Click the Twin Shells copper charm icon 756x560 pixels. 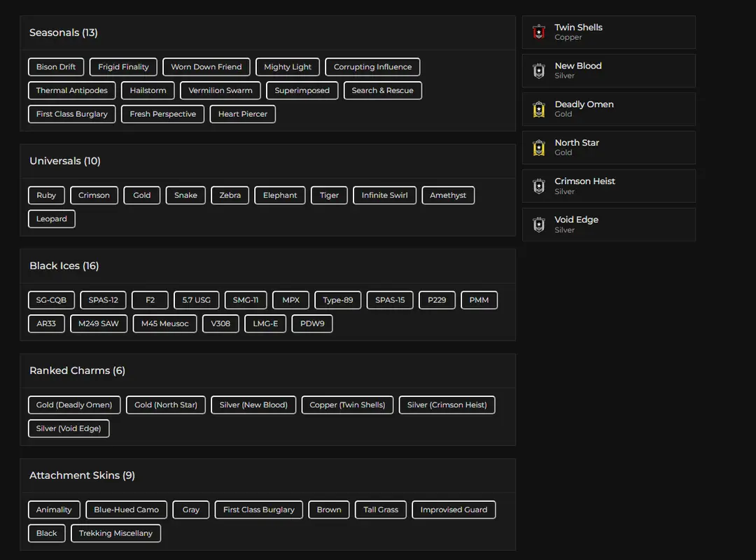pos(538,32)
